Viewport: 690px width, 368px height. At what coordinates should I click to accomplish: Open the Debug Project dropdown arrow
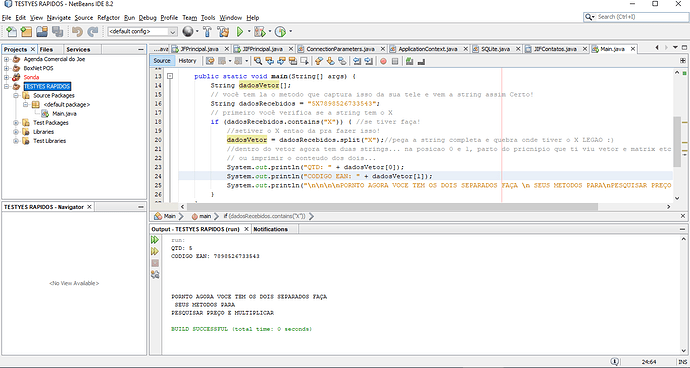[x=269, y=32]
